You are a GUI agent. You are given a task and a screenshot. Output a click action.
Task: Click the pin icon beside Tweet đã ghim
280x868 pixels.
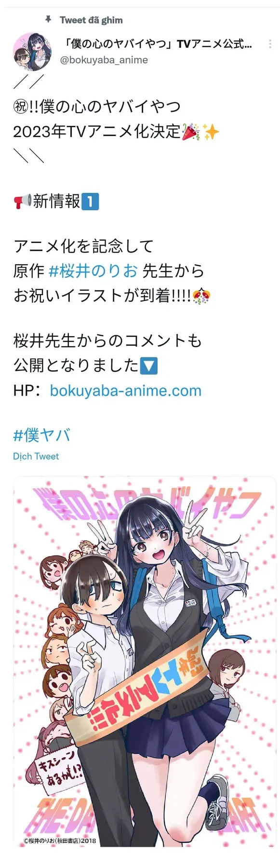[x=48, y=19]
